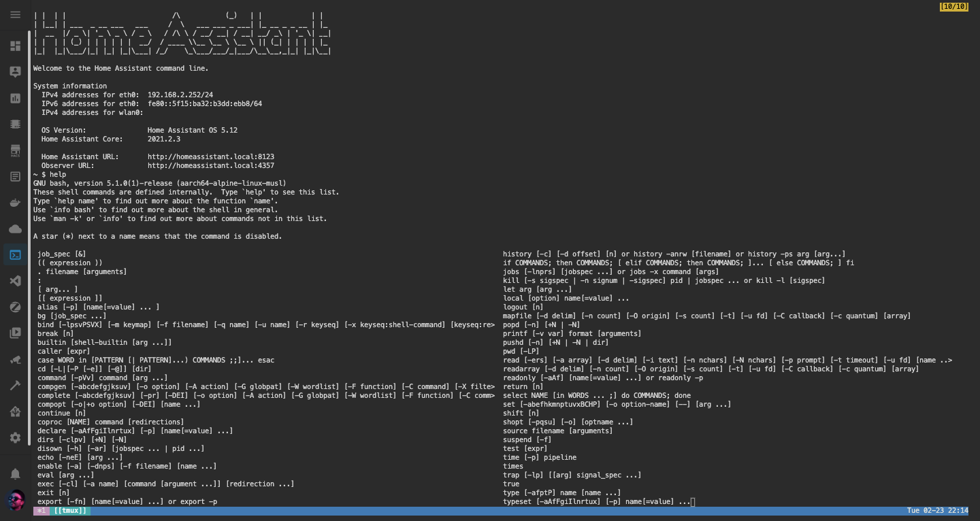Screen dimensions: 980x521
Task: Open the History chart panel
Action: [x=15, y=98]
